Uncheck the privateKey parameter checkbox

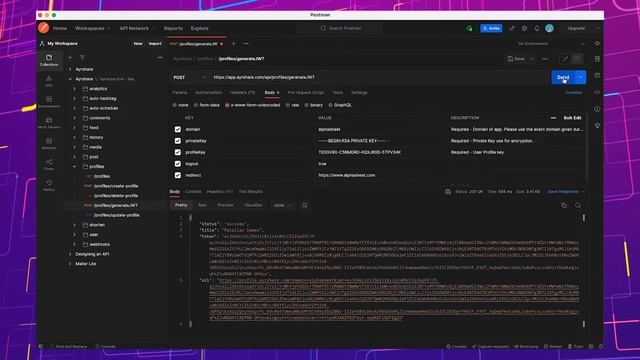click(178, 141)
